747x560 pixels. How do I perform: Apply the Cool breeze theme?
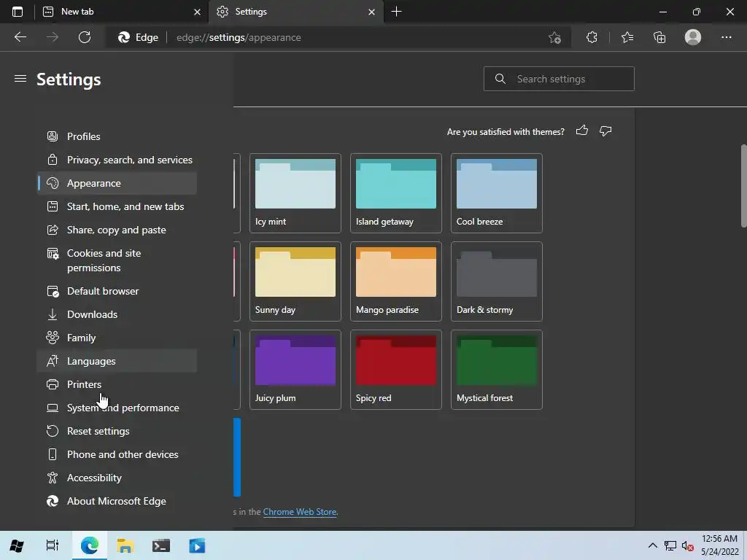496,193
